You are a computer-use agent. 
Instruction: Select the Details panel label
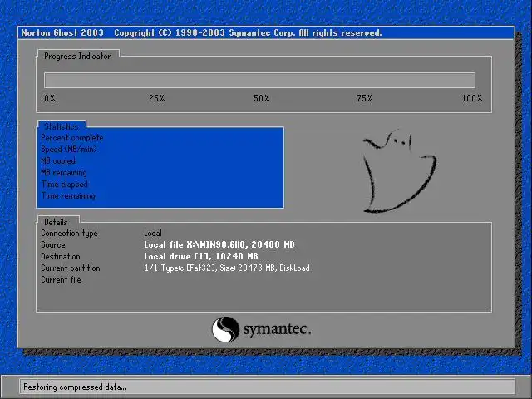click(x=56, y=222)
